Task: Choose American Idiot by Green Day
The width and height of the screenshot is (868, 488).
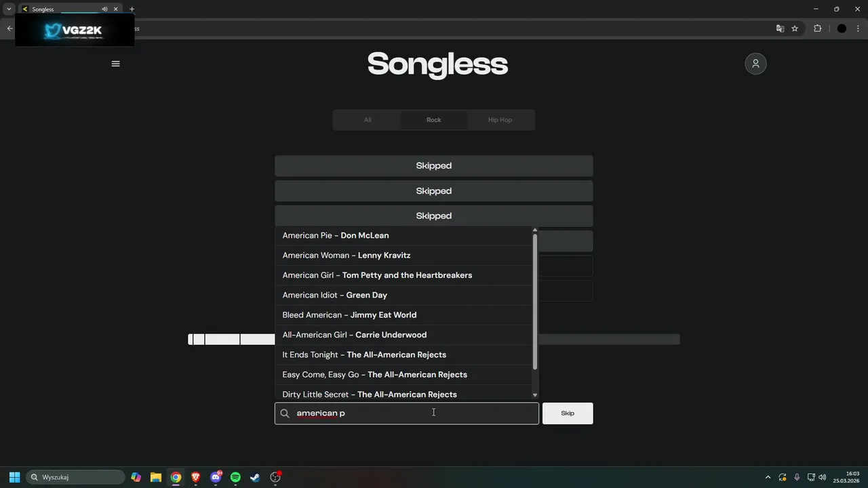Action: pos(403,295)
